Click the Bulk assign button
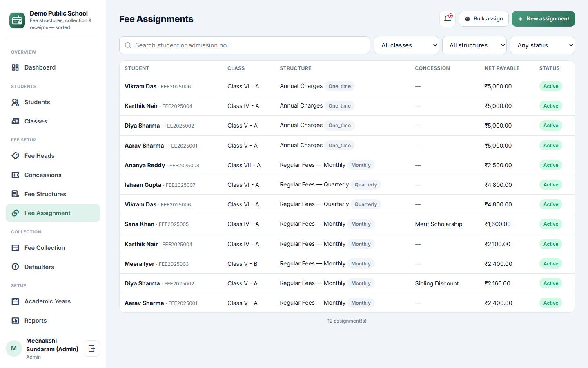 [x=484, y=19]
